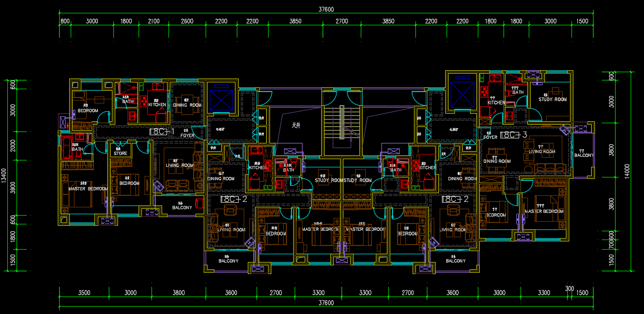The width and height of the screenshot is (644, 314).
Task: Click FOYER label in unit 18C-1
Action: pos(187,136)
